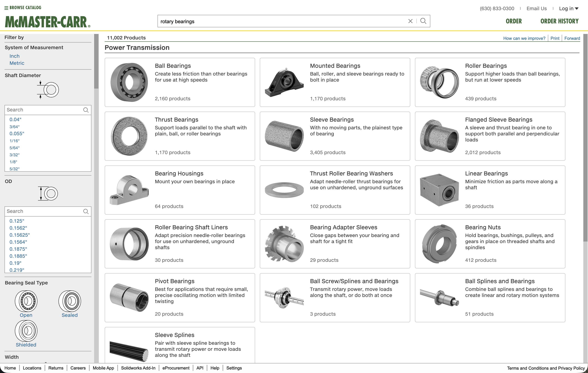This screenshot has width=588, height=373.
Task: Open the Browse Catalog menu
Action: tap(23, 8)
